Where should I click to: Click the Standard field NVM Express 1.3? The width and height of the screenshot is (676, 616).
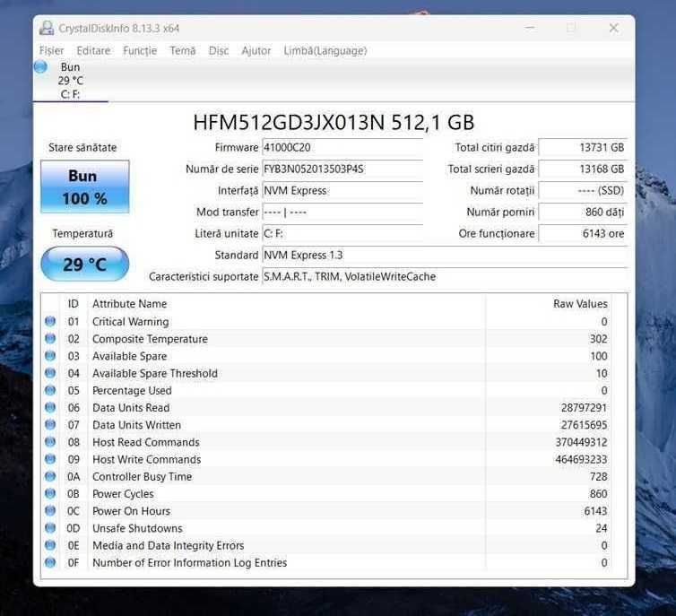(x=445, y=256)
